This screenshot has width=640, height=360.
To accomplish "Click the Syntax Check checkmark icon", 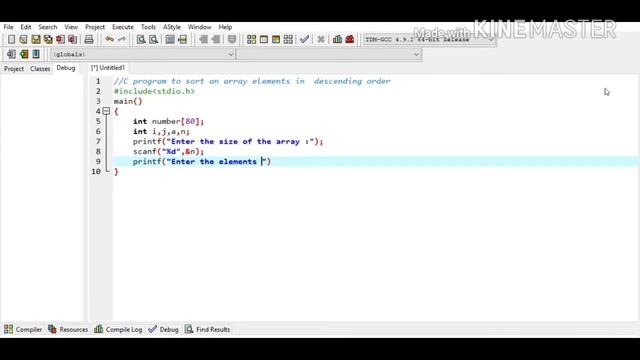I will point(304,39).
